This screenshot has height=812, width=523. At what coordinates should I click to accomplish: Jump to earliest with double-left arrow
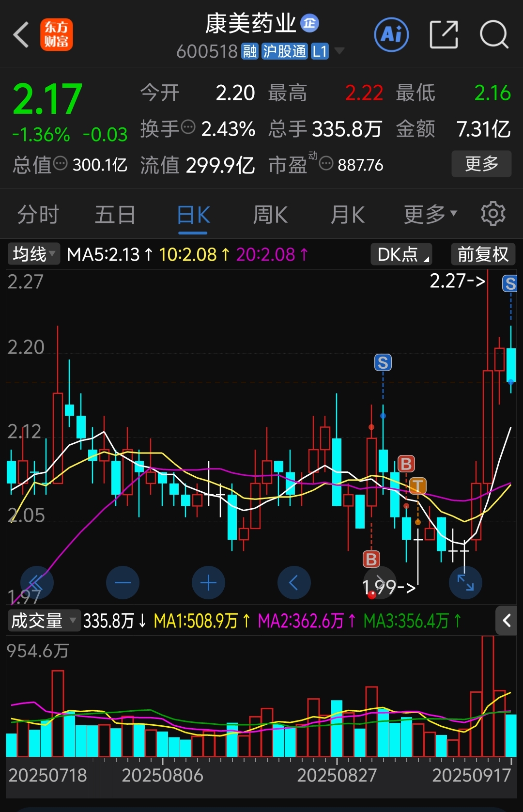pyautogui.click(x=37, y=582)
